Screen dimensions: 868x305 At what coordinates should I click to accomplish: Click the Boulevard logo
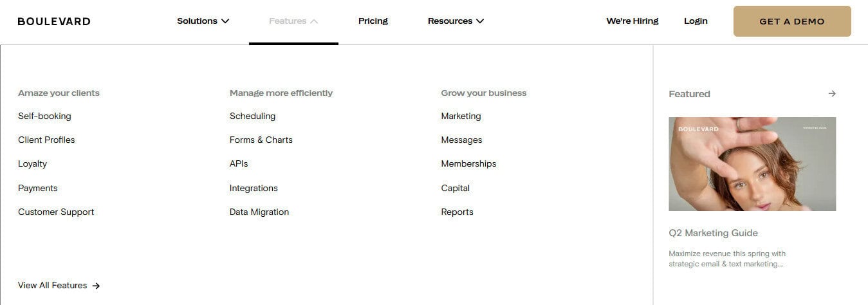tap(54, 21)
